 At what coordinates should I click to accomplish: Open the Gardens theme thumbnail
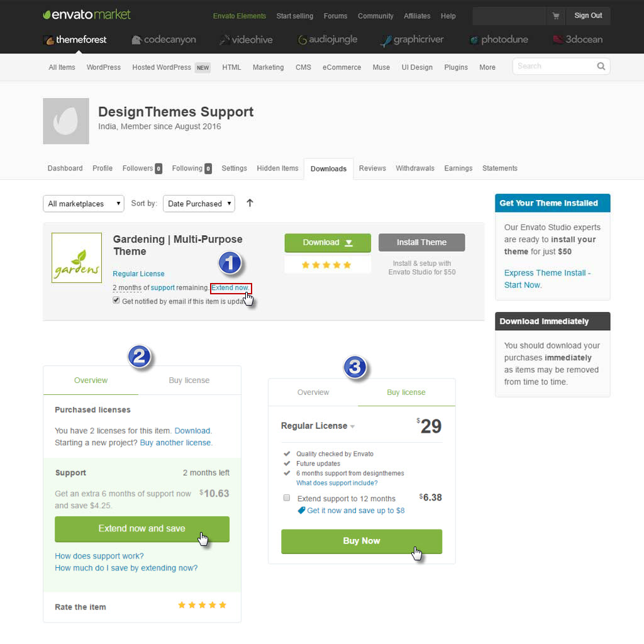coord(77,258)
